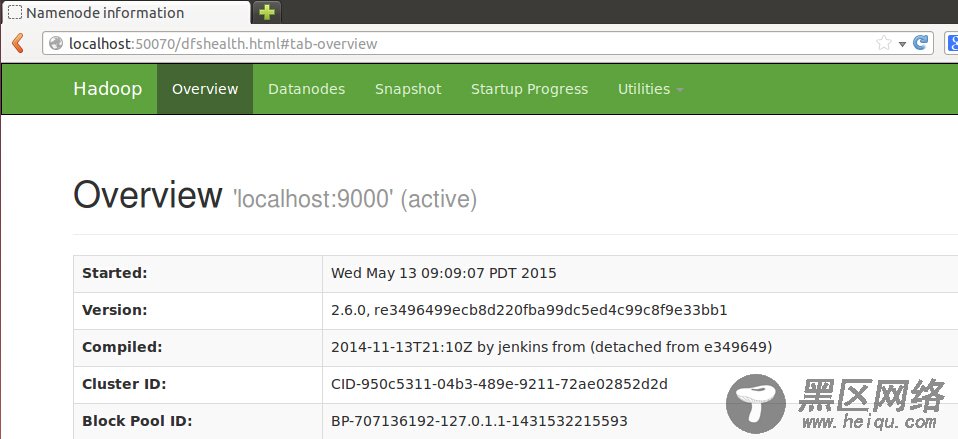The image size is (958, 439).
Task: Select the version value starting 2.6.0
Action: tap(529, 310)
